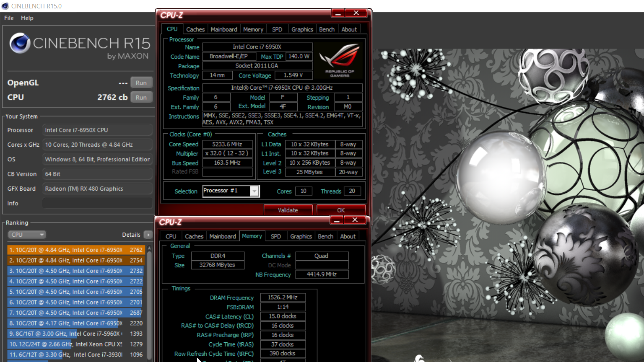Click the Details label in Ranking

tap(131, 235)
